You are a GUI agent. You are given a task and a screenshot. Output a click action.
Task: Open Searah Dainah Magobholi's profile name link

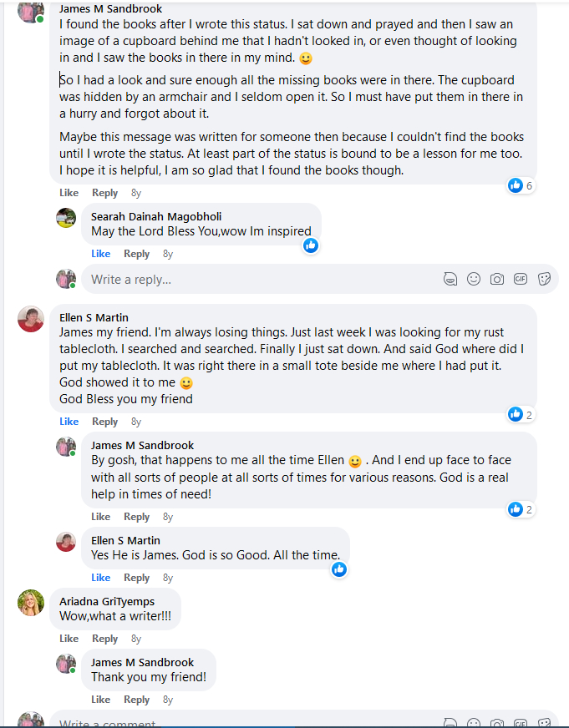(x=156, y=217)
